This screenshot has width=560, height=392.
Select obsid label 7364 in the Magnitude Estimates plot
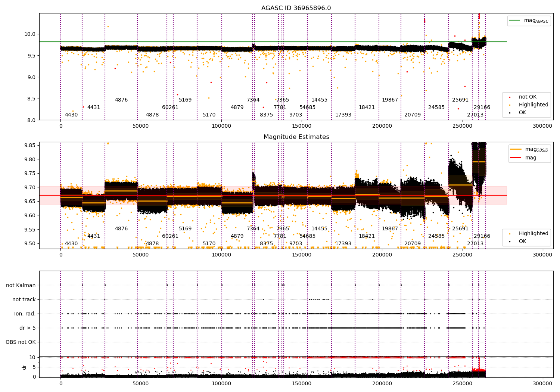[253, 229]
